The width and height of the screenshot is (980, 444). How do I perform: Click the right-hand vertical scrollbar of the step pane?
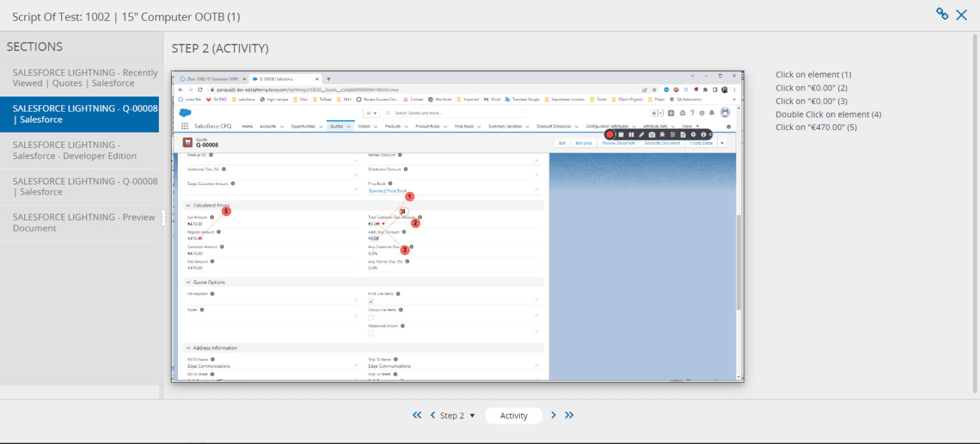click(x=975, y=212)
